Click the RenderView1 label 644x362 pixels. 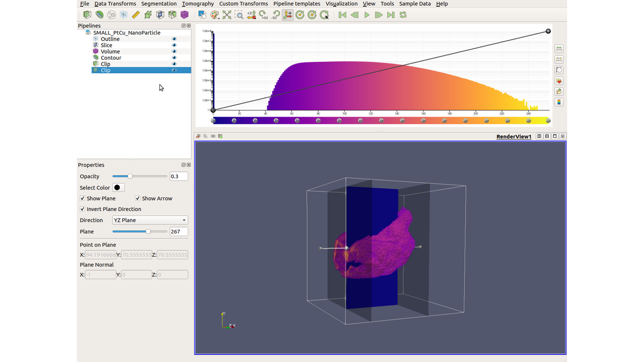(513, 136)
